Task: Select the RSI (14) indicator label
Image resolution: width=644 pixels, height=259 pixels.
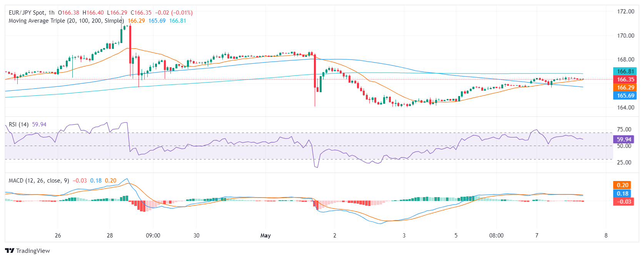Action: coord(18,125)
